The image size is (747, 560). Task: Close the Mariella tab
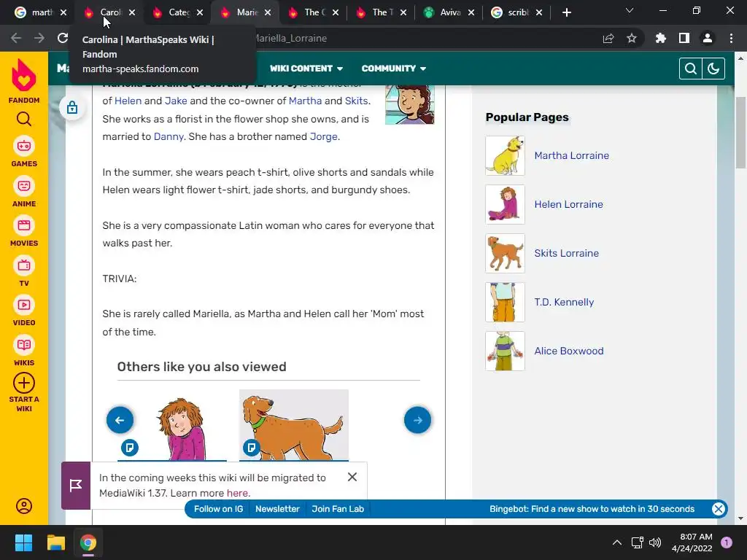(268, 12)
